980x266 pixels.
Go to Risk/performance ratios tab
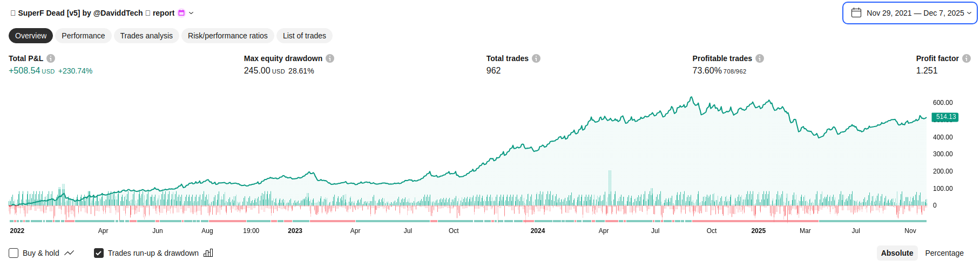(x=228, y=36)
